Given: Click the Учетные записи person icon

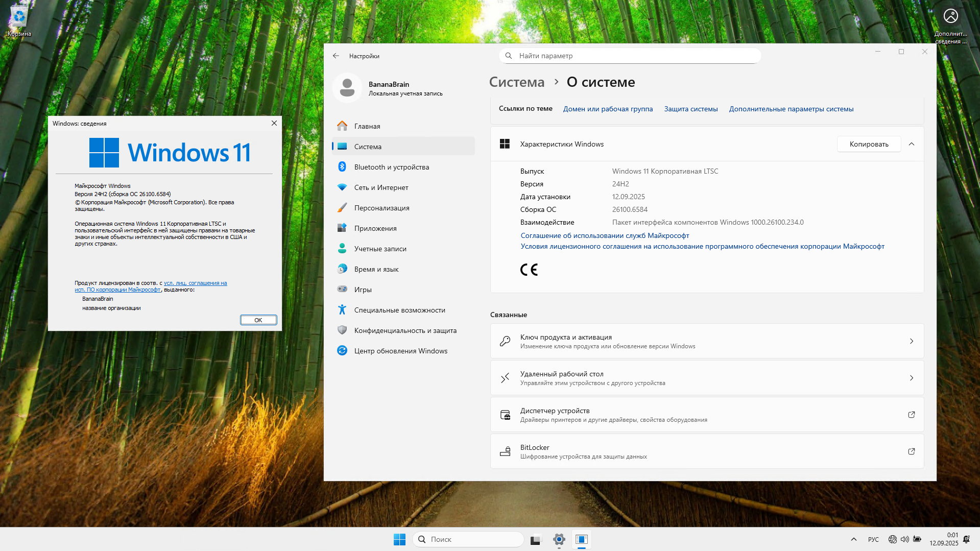Looking at the screenshot, I should click(x=342, y=249).
